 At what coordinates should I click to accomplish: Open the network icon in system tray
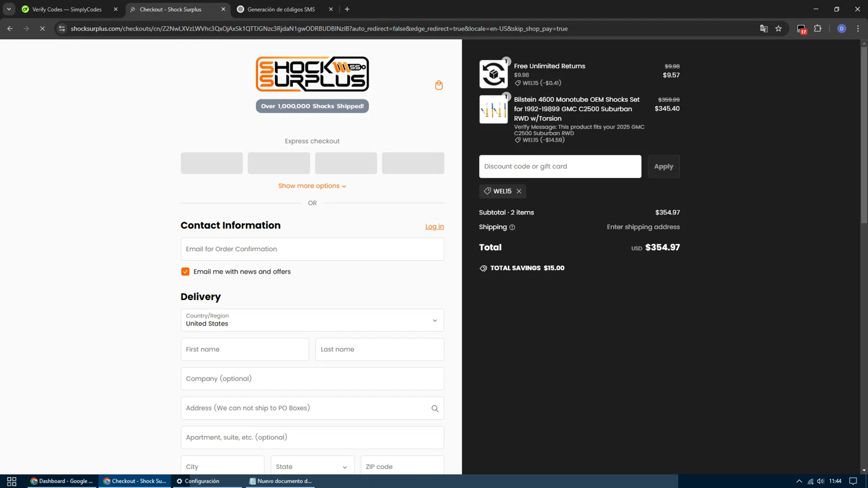pos(810,481)
